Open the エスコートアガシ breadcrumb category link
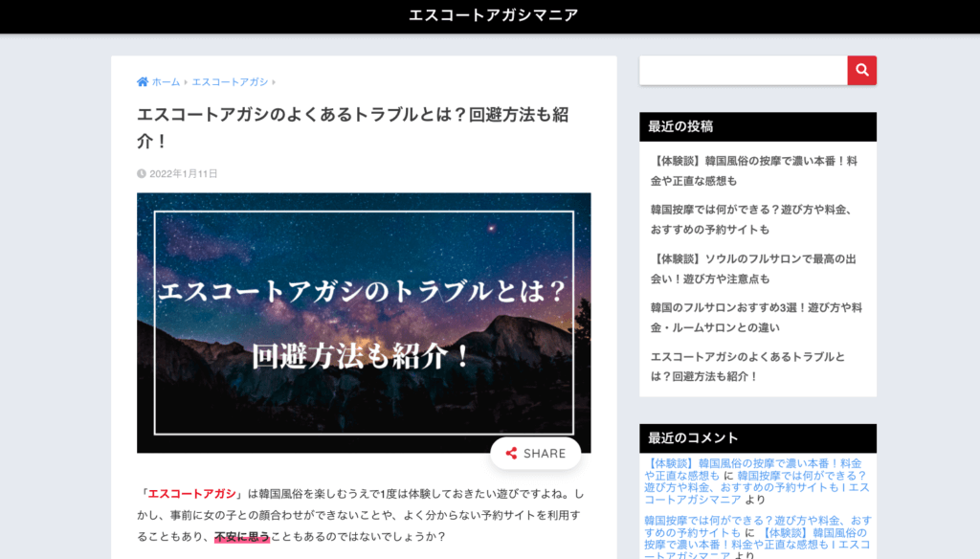Image resolution: width=980 pixels, height=559 pixels. tap(230, 82)
